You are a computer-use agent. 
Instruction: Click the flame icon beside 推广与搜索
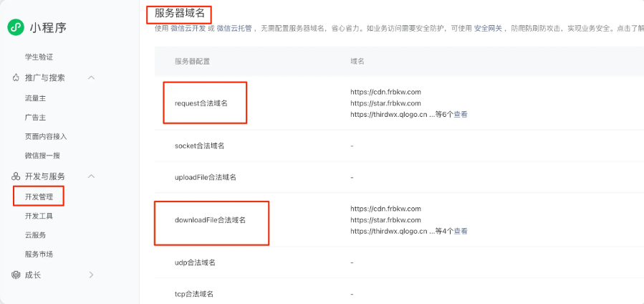click(16, 77)
